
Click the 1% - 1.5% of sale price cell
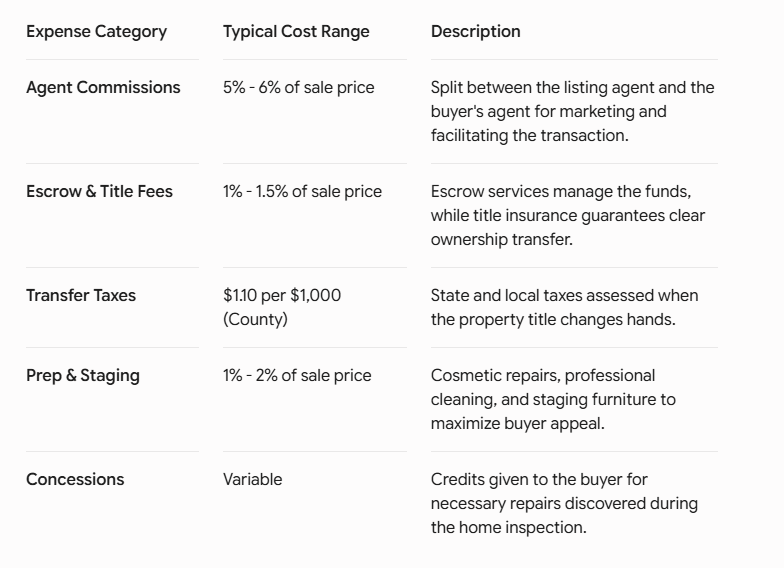coord(302,192)
